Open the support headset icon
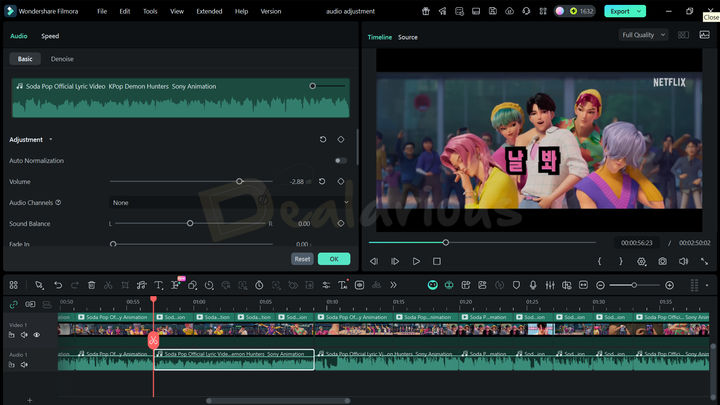 (526, 11)
